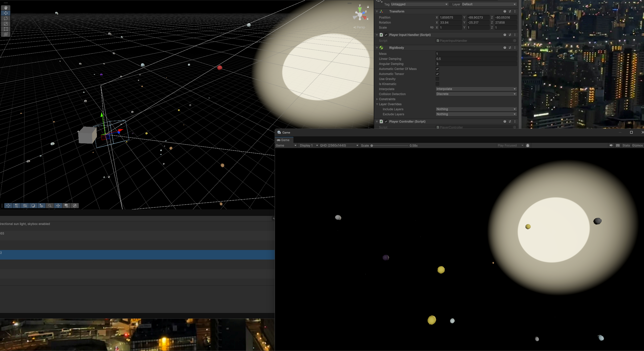Disable Automatic Center Of Mass checkbox
The height and width of the screenshot is (351, 644).
438,69
